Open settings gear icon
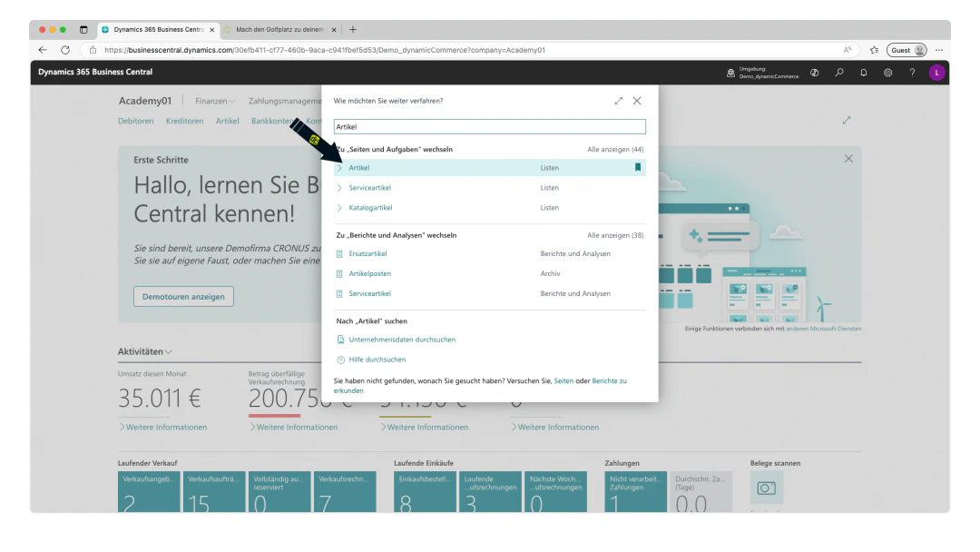Screen dimensions: 980x552 click(887, 73)
